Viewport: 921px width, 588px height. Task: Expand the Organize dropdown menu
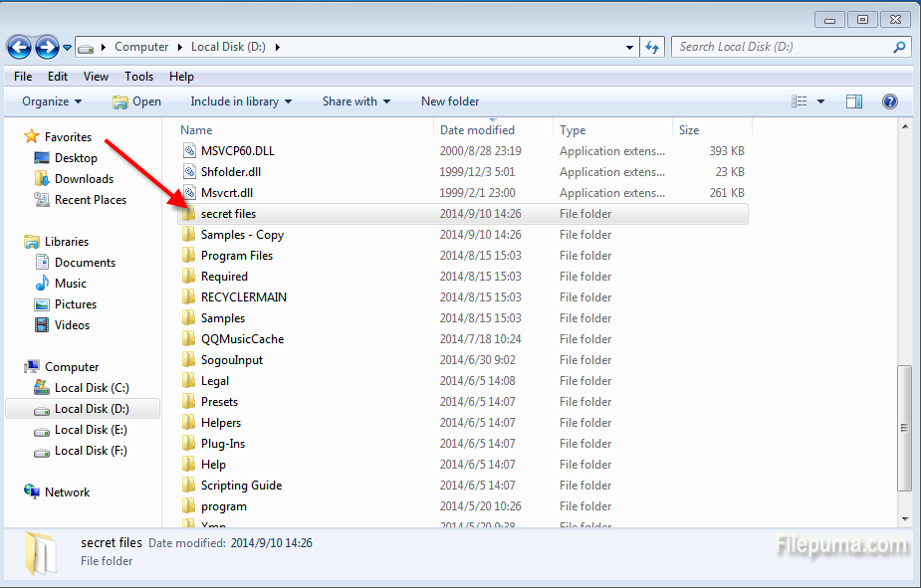[52, 101]
